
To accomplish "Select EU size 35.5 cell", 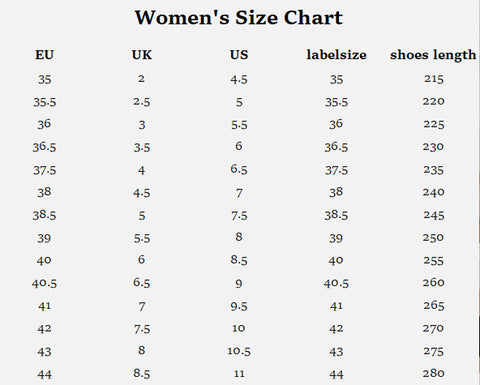I will 44,102.
